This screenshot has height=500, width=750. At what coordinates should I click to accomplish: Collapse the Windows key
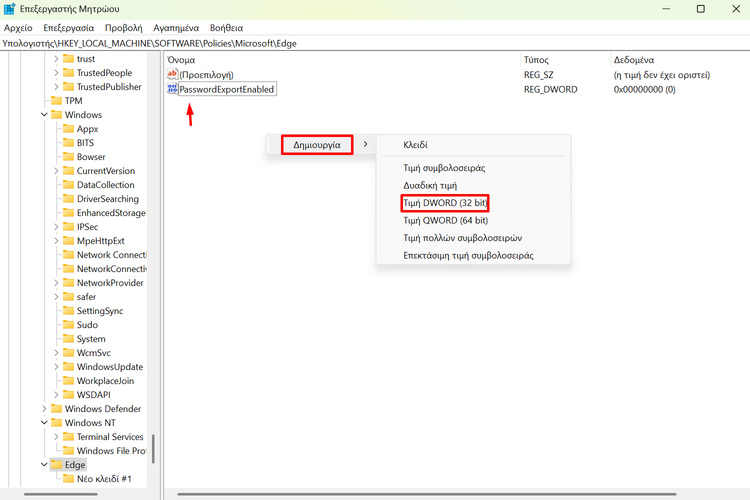click(44, 115)
